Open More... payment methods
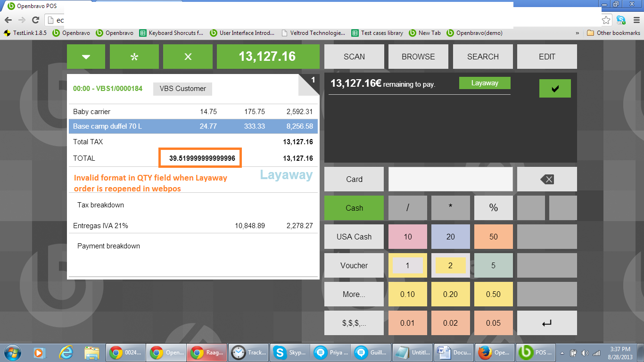 click(x=354, y=294)
